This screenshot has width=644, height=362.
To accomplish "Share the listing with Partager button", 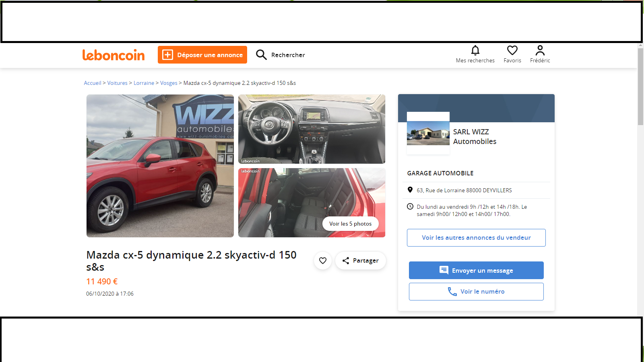I will (360, 261).
